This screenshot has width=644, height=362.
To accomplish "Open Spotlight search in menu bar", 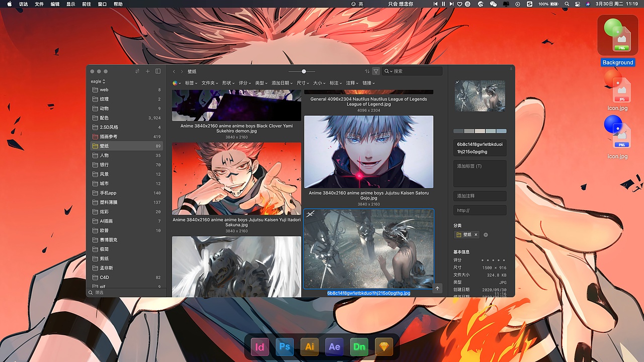I will [567, 4].
